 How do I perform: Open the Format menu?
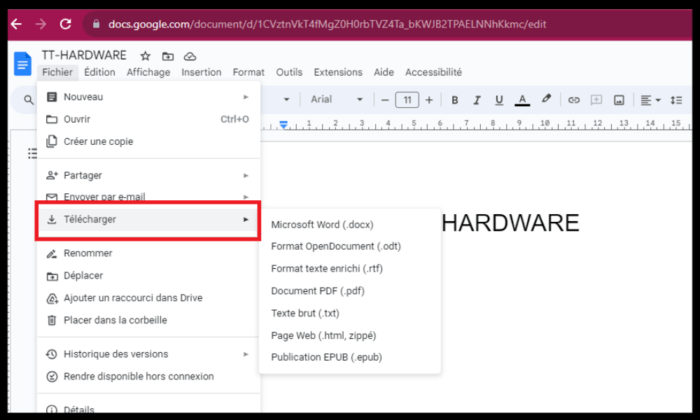tap(249, 72)
